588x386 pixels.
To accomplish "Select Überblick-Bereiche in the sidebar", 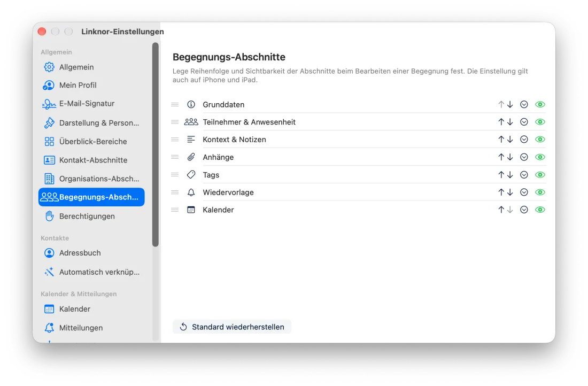I will coord(91,142).
